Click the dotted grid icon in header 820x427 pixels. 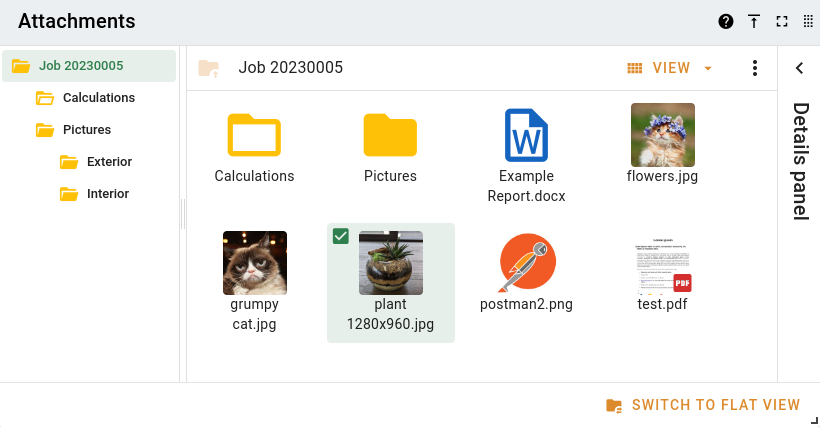[x=808, y=21]
